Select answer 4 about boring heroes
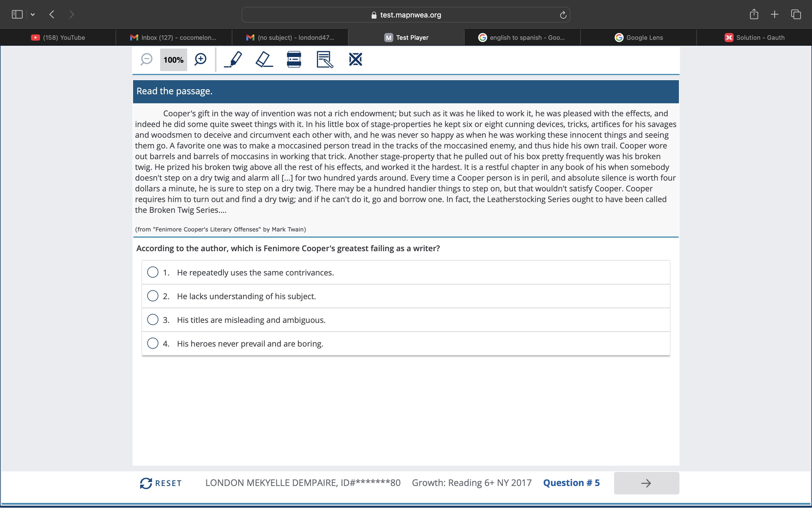812x508 pixels. (x=406, y=344)
